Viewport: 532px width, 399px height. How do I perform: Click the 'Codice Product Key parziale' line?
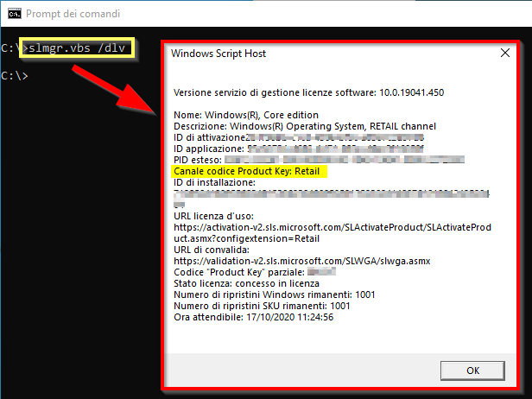(x=255, y=272)
